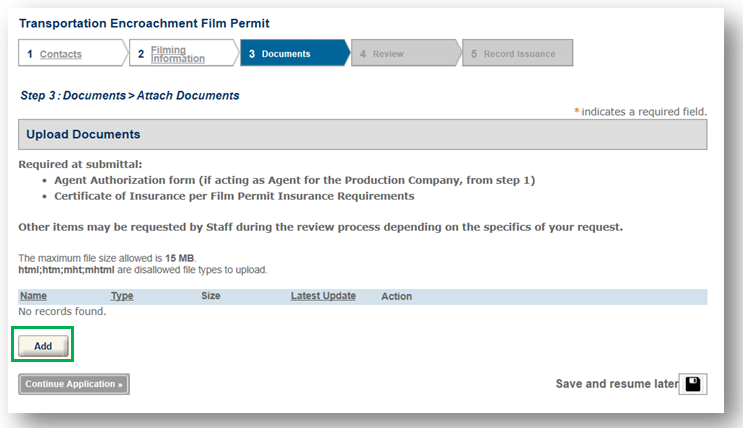The image size is (743, 428).
Task: Click the Upload Documents section header
Action: pos(83,134)
